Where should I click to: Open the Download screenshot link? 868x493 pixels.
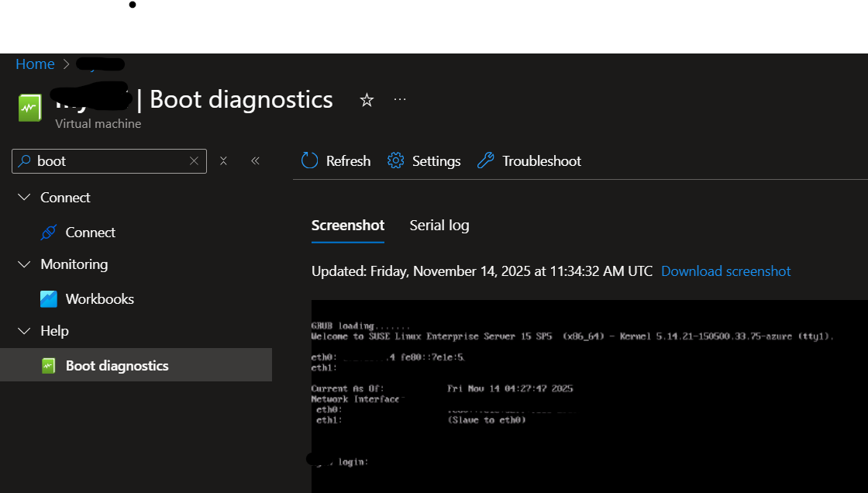(x=725, y=271)
